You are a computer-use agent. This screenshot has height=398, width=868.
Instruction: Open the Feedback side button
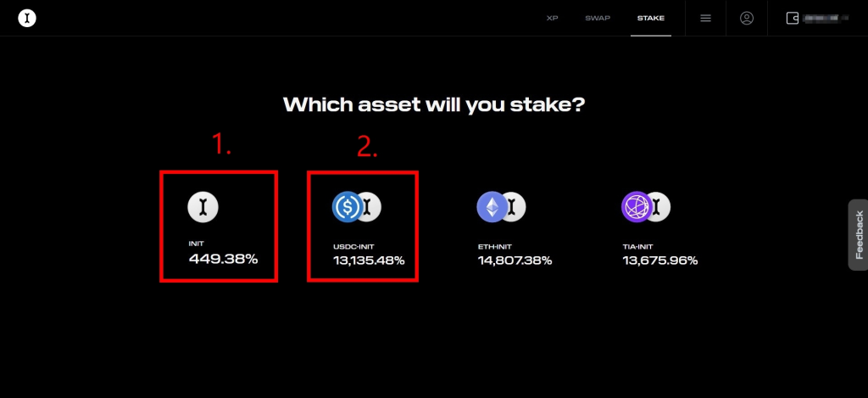click(x=858, y=234)
